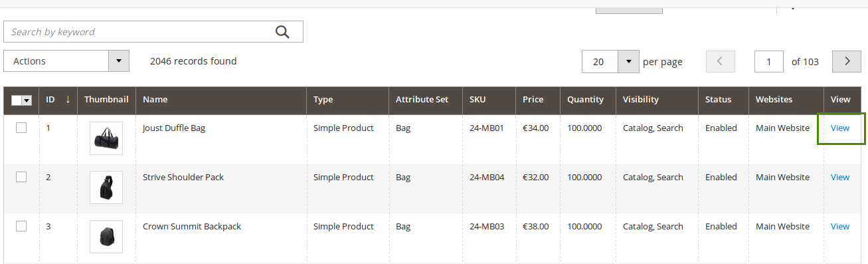868x264 pixels.
Task: Sort by the Type column header
Action: [347, 100]
